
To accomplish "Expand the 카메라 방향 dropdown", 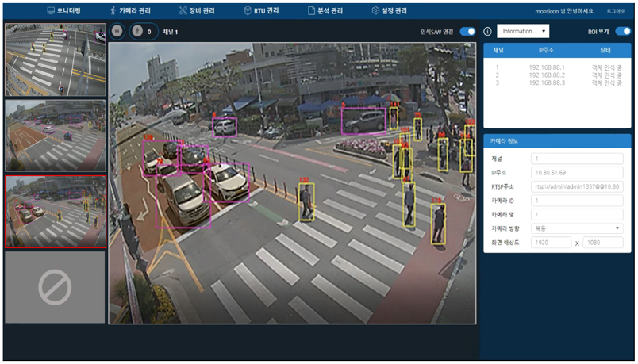I will [577, 228].
